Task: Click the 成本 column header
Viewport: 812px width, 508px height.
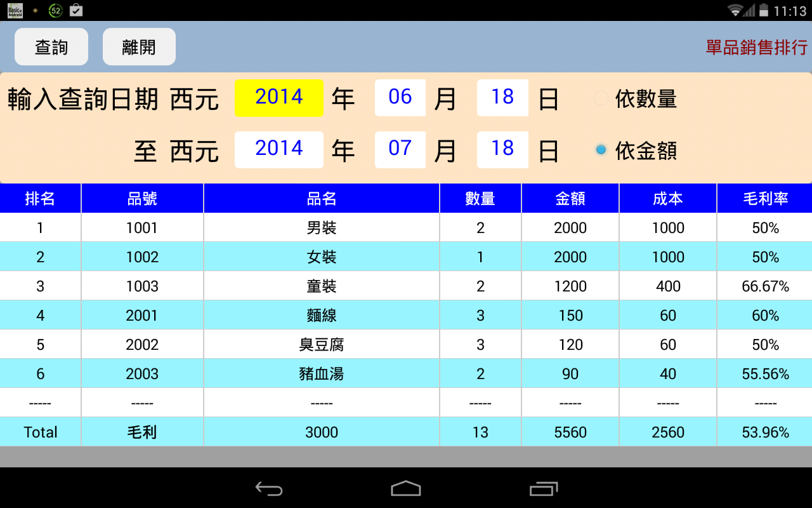Action: pyautogui.click(x=668, y=198)
